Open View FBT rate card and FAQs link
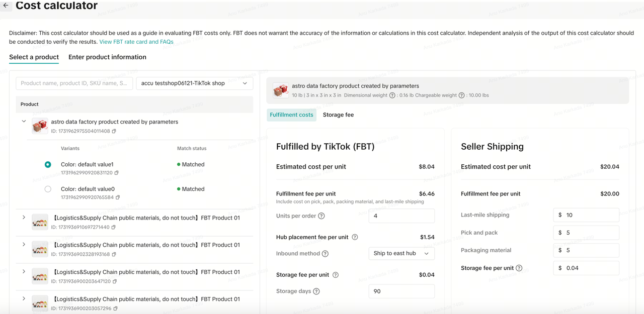 tap(136, 42)
